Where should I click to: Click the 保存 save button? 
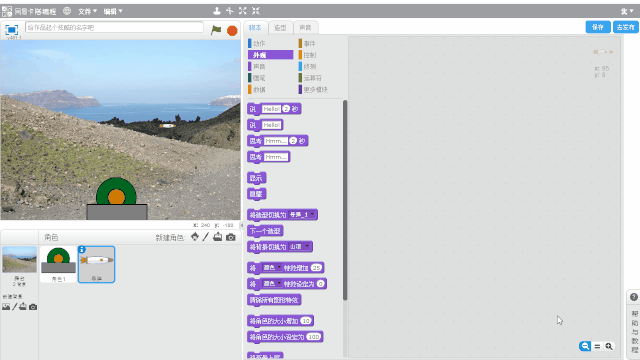[x=598, y=27]
